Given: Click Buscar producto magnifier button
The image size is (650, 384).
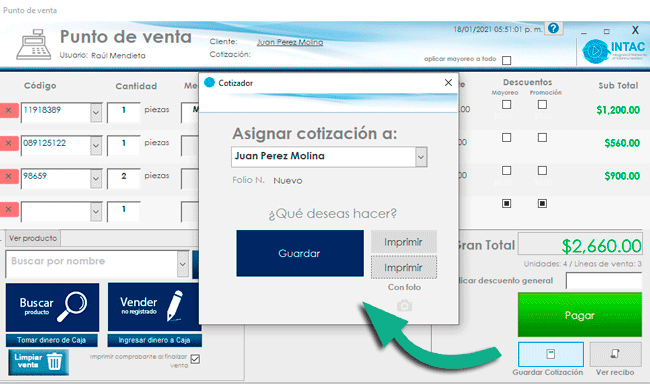Looking at the screenshot, I should pyautogui.click(x=52, y=307).
